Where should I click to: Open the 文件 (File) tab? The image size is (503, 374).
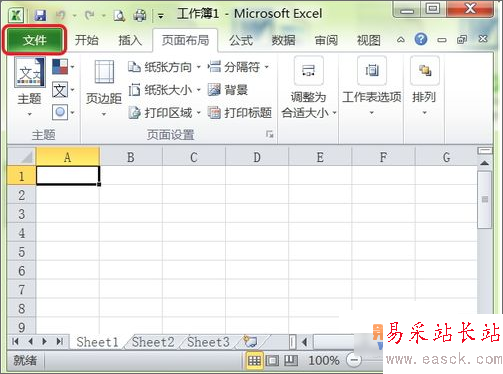pyautogui.click(x=34, y=40)
